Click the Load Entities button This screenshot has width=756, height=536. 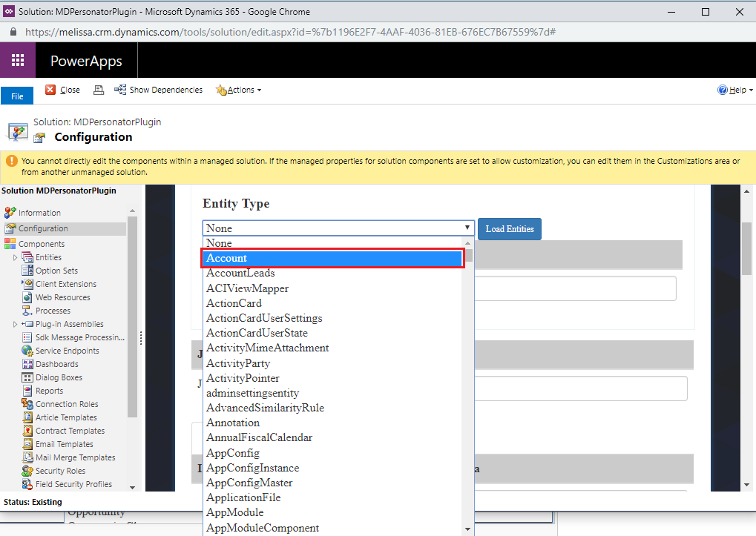[510, 229]
